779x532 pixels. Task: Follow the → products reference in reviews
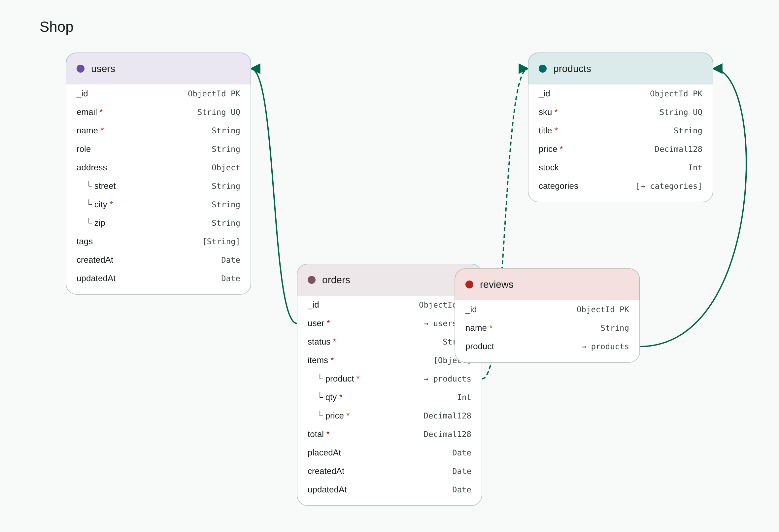(x=605, y=347)
